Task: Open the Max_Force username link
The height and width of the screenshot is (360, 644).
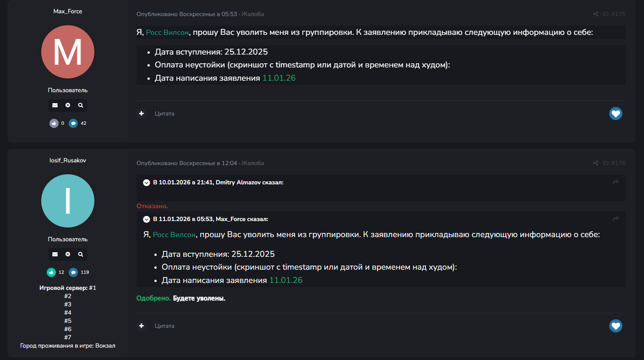Action: [68, 11]
